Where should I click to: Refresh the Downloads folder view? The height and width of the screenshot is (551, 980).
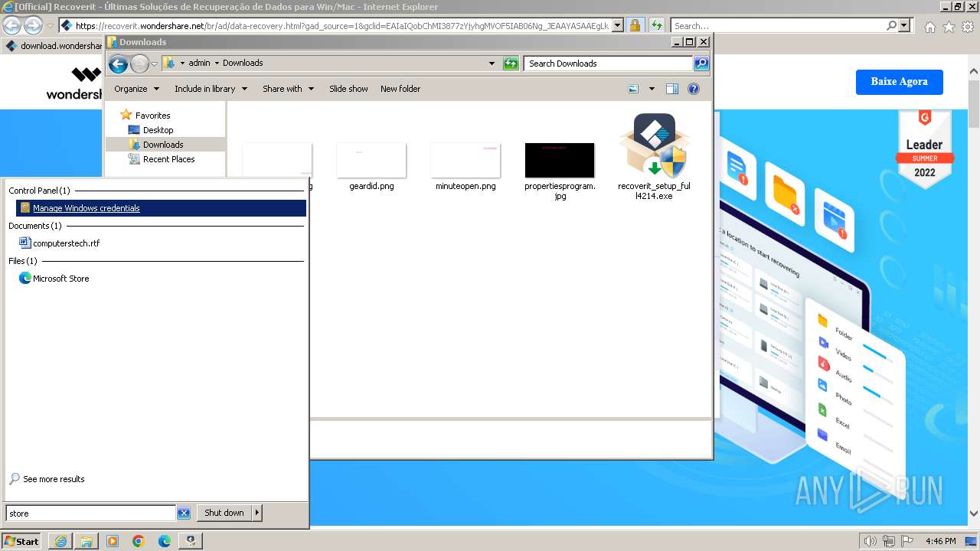[x=511, y=64]
